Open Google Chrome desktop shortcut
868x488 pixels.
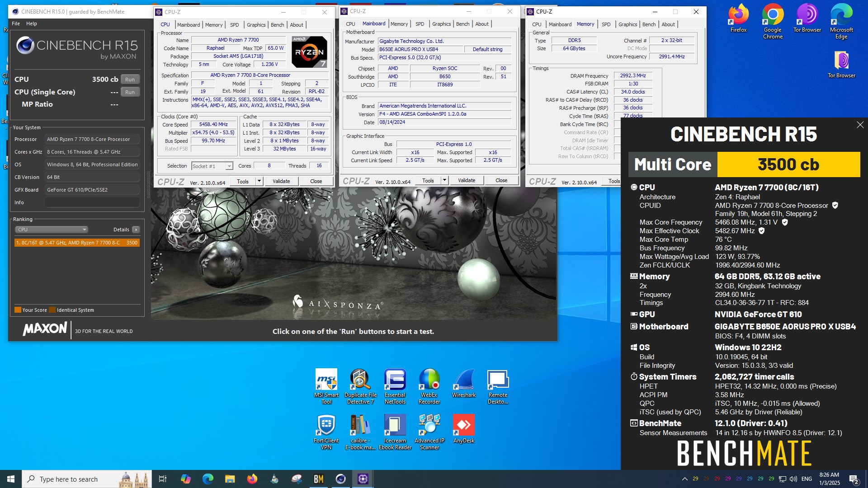(x=773, y=22)
